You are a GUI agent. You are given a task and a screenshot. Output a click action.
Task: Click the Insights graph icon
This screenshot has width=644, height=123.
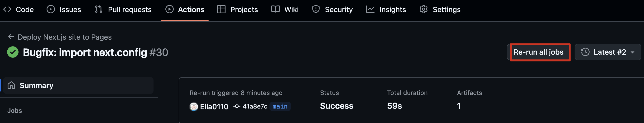(x=370, y=9)
